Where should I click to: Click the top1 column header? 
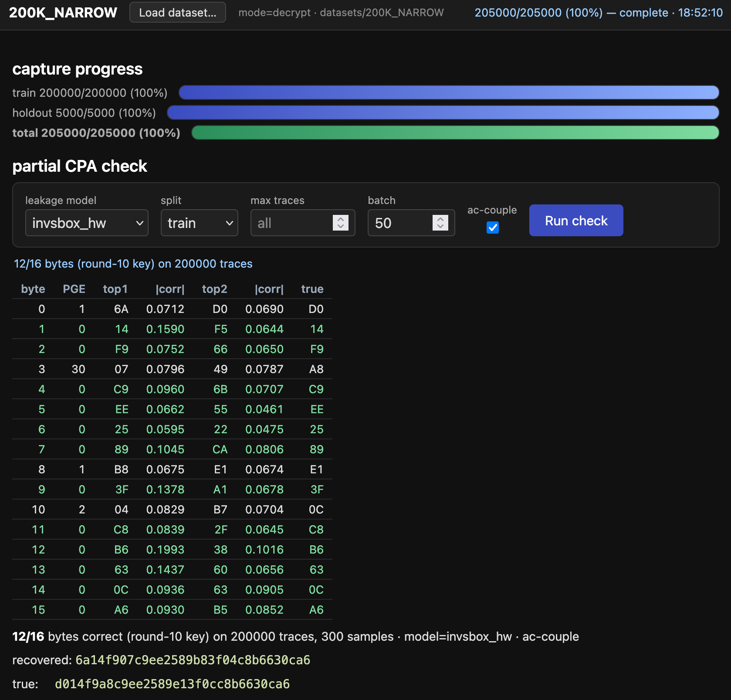[x=115, y=289]
